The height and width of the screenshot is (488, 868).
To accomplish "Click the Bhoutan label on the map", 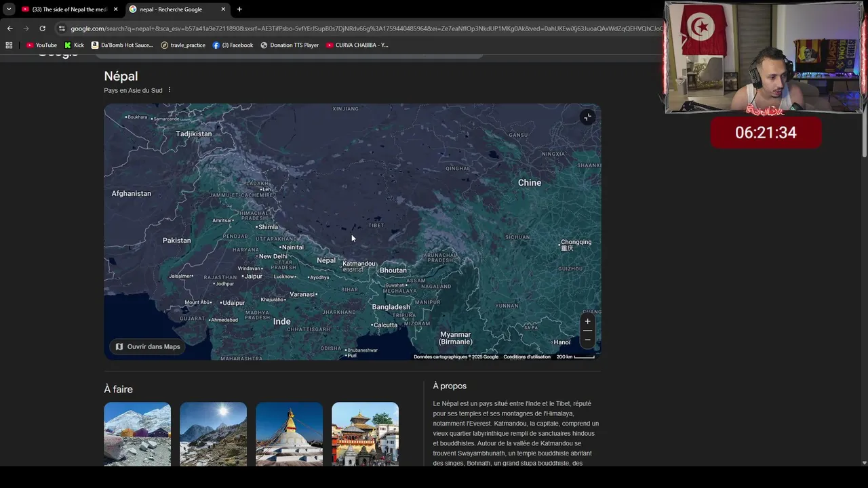I will 393,270.
